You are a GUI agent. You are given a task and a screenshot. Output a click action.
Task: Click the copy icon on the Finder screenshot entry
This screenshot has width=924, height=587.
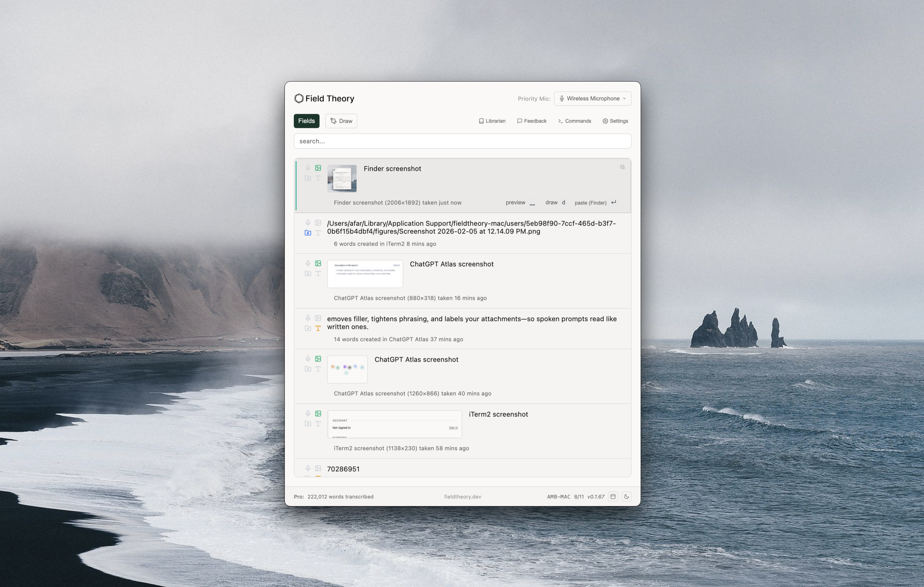tap(622, 167)
